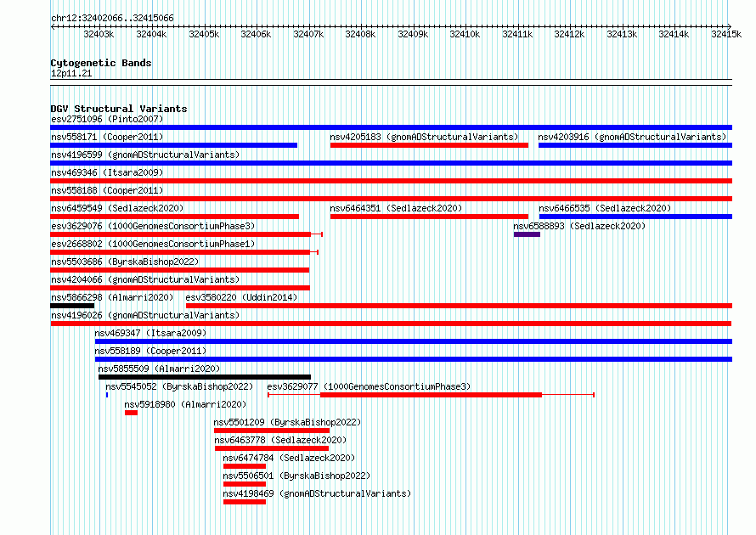Select the 32405k ruler tick label
Image resolution: width=756 pixels, height=535 pixels.
click(x=204, y=34)
